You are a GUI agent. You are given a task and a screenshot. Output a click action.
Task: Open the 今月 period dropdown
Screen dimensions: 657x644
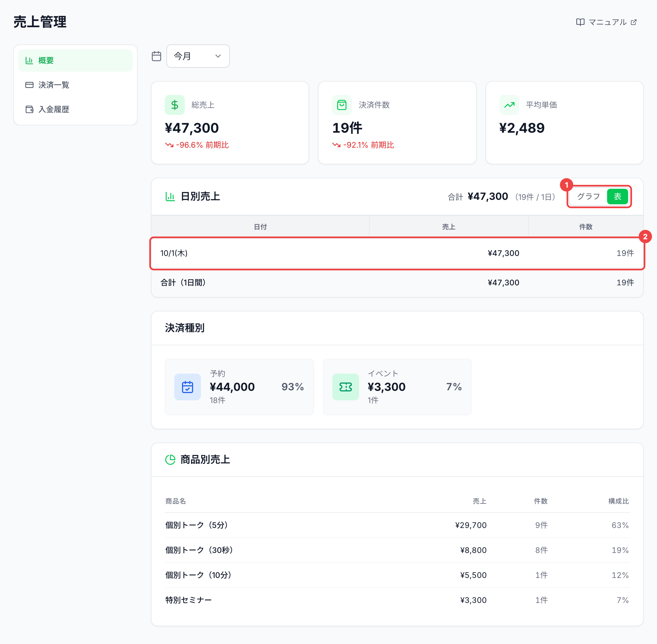[x=198, y=56]
